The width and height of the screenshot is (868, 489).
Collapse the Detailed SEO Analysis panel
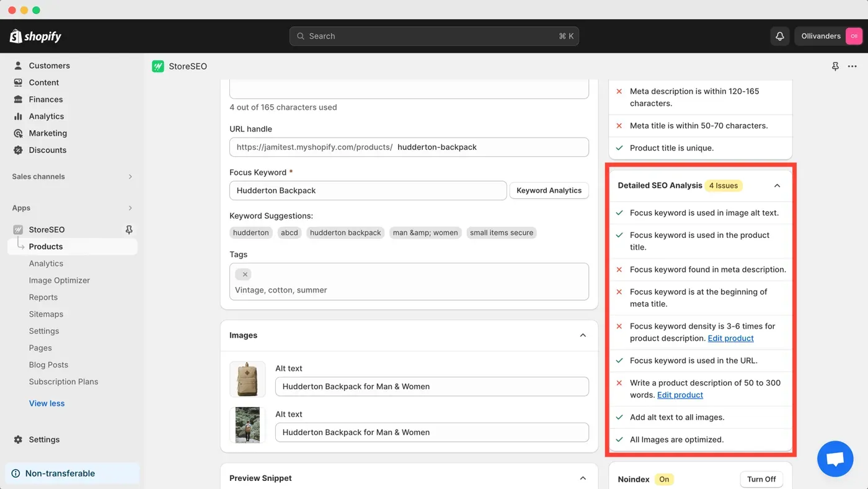pyautogui.click(x=777, y=185)
